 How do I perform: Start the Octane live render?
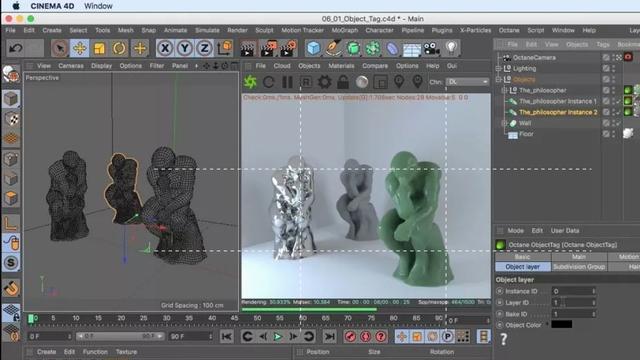250,82
